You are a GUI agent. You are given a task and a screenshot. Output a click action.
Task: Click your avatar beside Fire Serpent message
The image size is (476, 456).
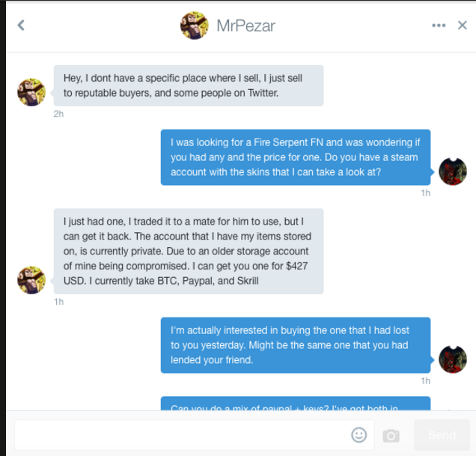click(453, 171)
